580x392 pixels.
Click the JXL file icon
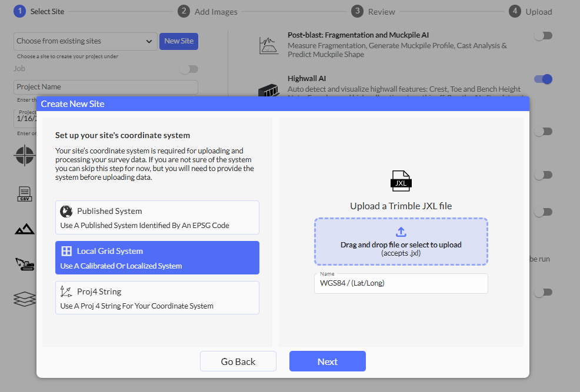pos(401,181)
